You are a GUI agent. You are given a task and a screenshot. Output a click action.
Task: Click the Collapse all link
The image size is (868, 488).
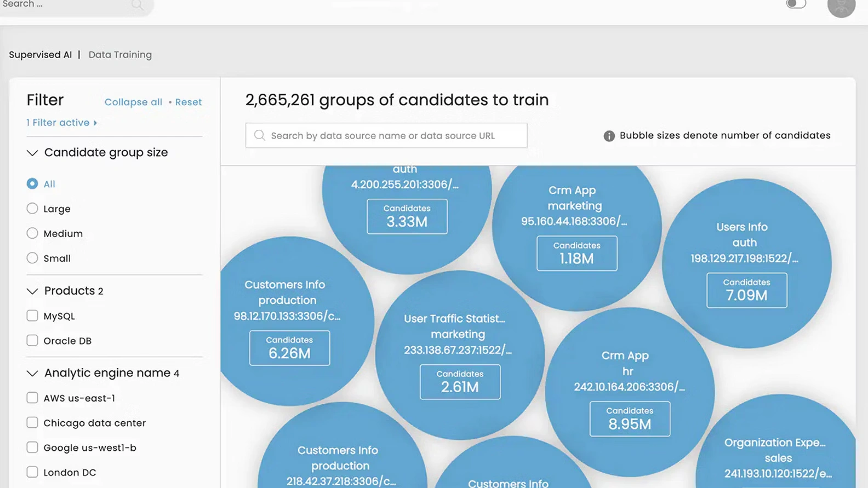[x=133, y=102]
